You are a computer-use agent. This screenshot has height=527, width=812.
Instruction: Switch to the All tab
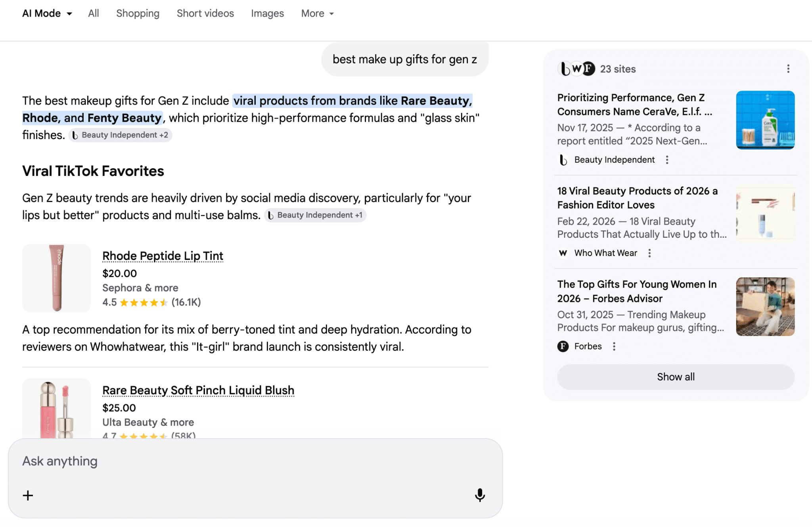click(94, 13)
